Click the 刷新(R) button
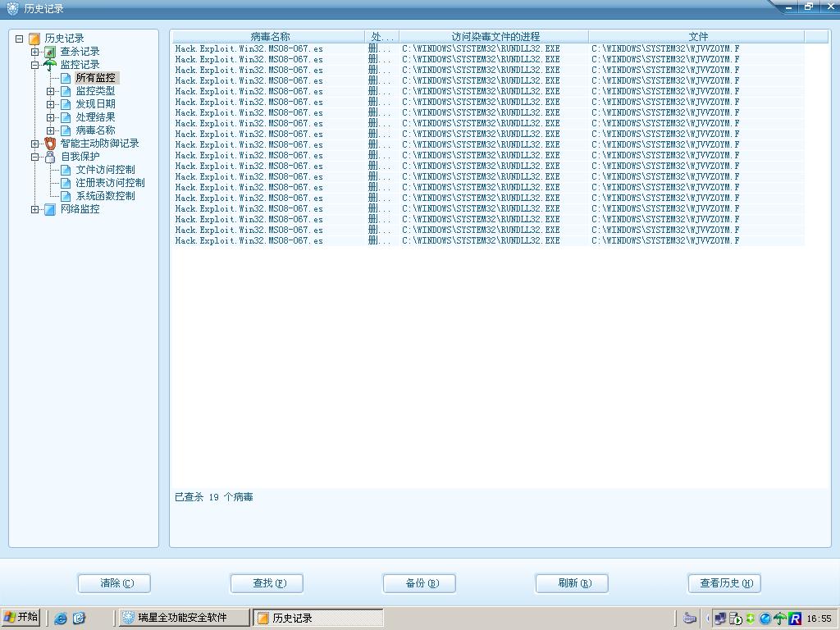840x630 pixels. point(572,583)
